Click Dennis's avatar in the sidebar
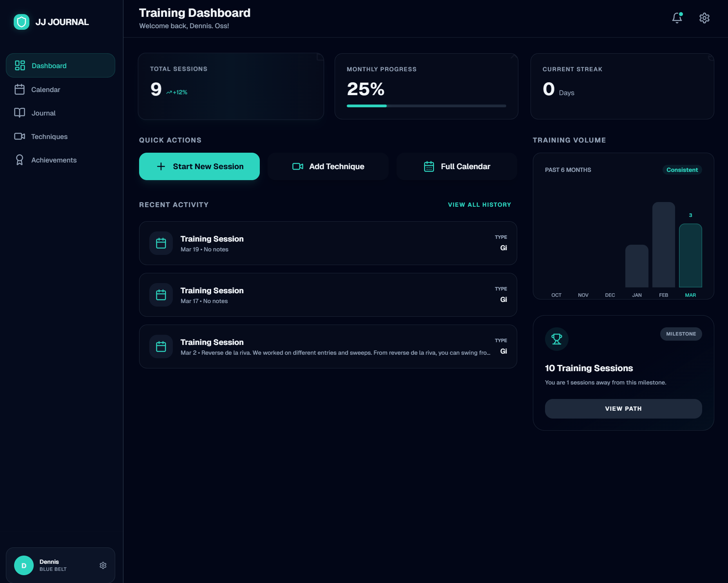728x583 pixels. tap(24, 565)
